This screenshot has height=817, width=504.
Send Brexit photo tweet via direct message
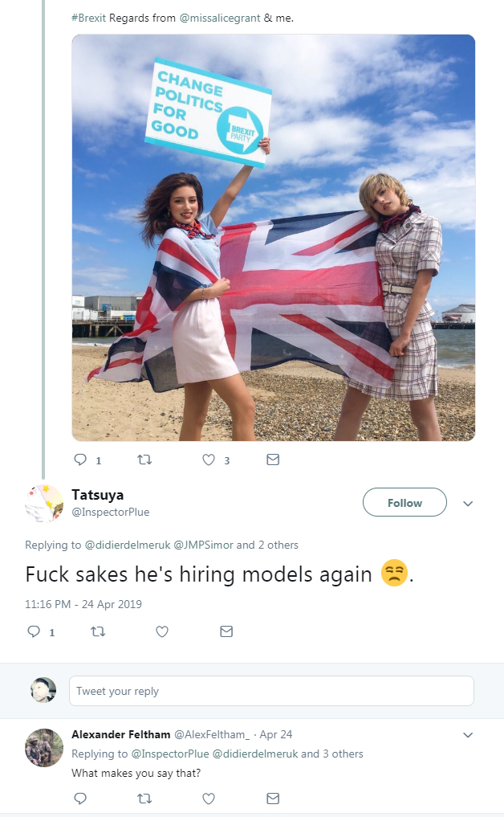[273, 460]
